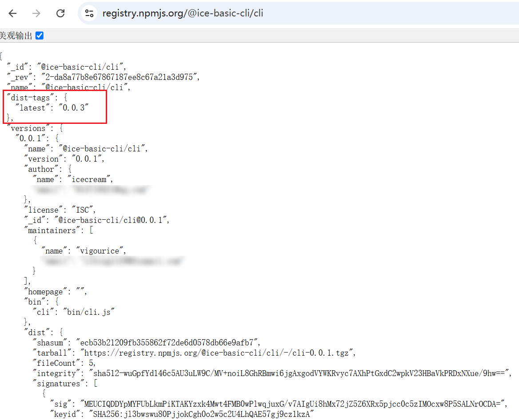Click the shasum hash value
The width and height of the screenshot is (519, 420).
(x=167, y=343)
